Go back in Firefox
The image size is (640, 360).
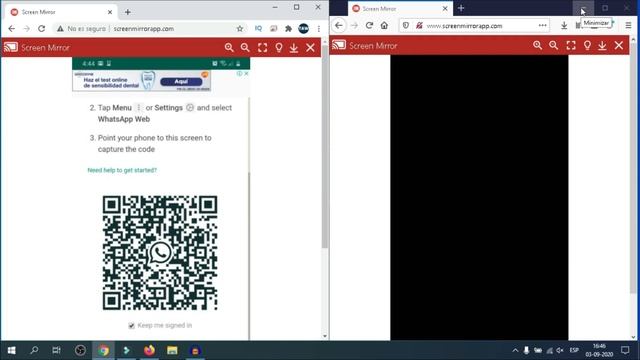339,25
